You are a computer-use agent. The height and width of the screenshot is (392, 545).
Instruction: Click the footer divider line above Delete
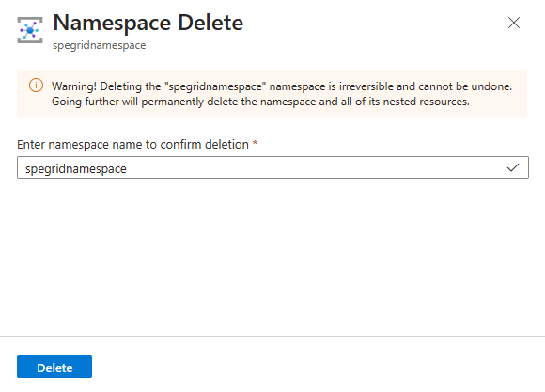pyautogui.click(x=272, y=336)
